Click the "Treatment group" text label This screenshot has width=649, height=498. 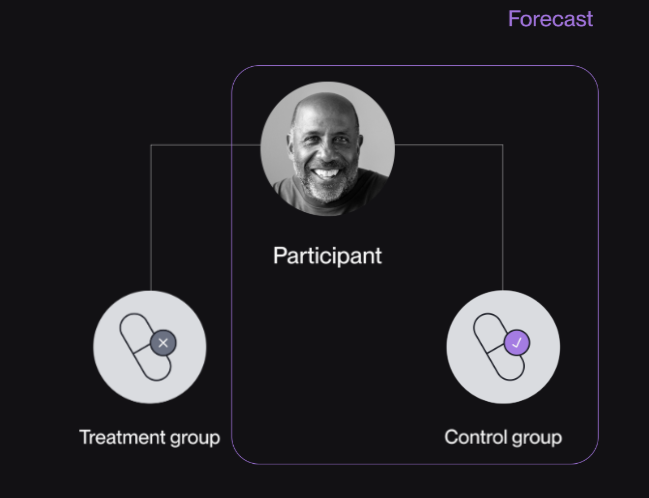coord(149,437)
